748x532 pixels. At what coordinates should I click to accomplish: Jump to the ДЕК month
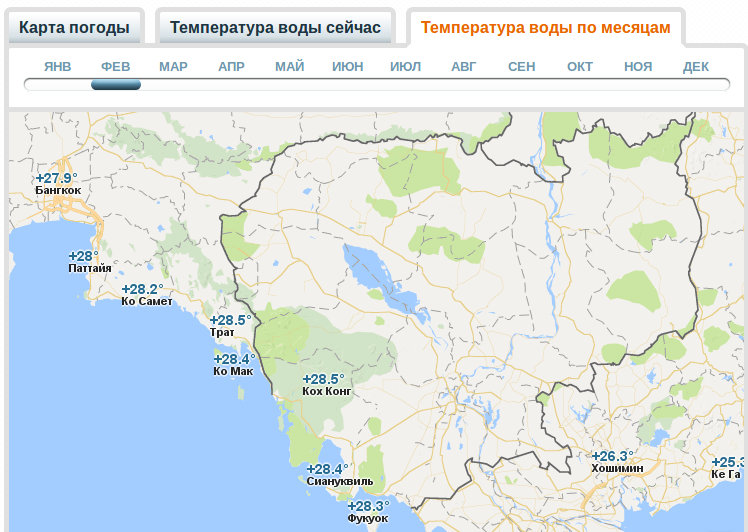pos(696,67)
